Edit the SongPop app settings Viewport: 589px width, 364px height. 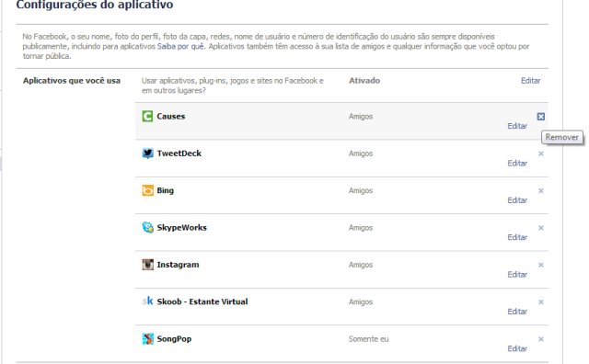[517, 349]
